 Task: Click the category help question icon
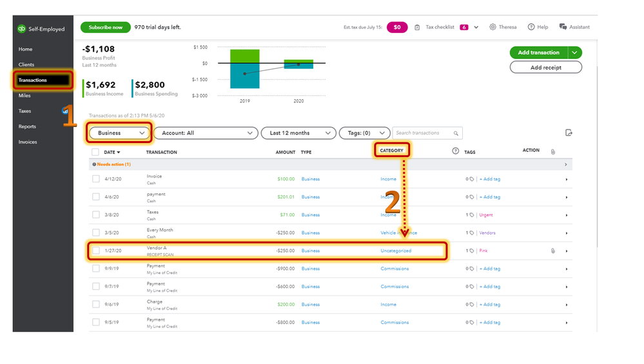(456, 151)
